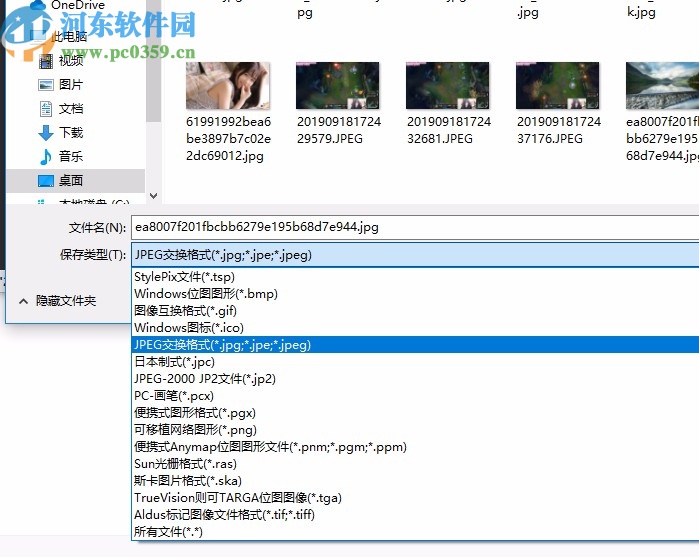This screenshot has width=699, height=557.
Task: Open the Music note icon (音乐)
Action: tap(45, 156)
